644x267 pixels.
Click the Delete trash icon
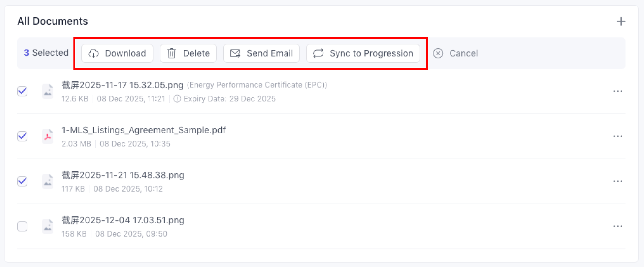point(171,53)
